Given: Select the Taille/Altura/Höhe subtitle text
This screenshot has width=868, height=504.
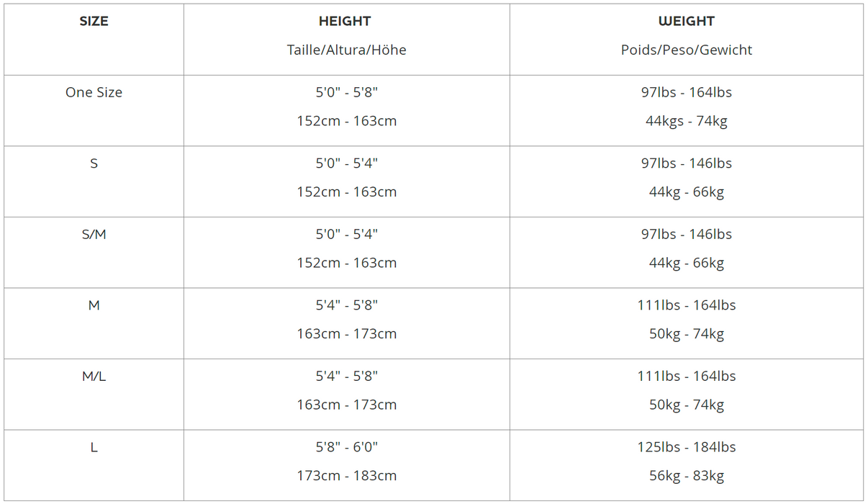Looking at the screenshot, I should pyautogui.click(x=346, y=50).
